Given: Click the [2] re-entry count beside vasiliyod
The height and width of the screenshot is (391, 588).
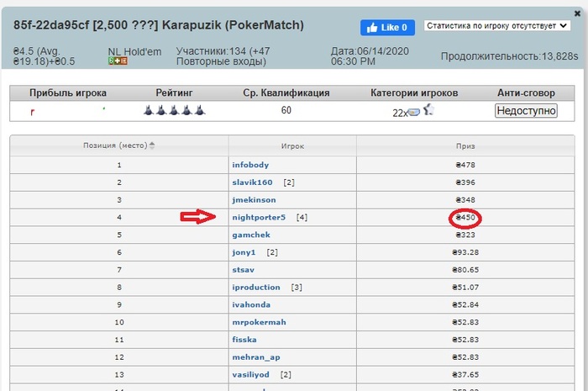Looking at the screenshot, I should [x=286, y=374].
